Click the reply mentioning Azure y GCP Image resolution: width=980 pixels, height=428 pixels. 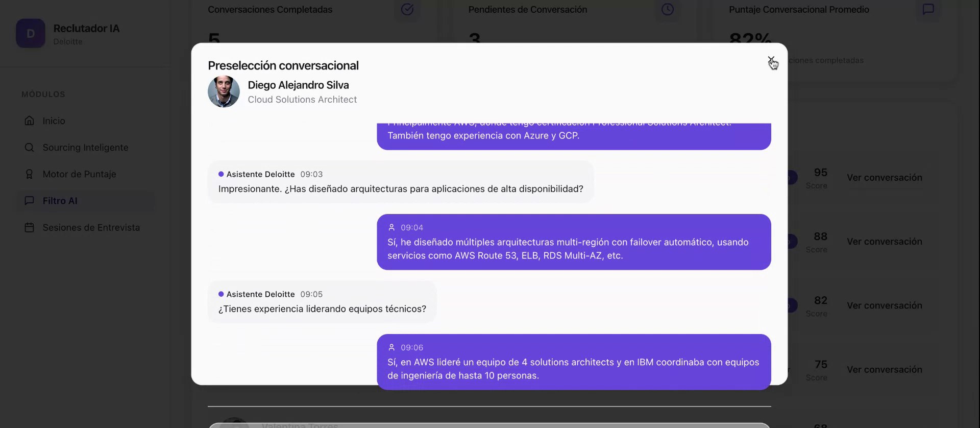[574, 136]
